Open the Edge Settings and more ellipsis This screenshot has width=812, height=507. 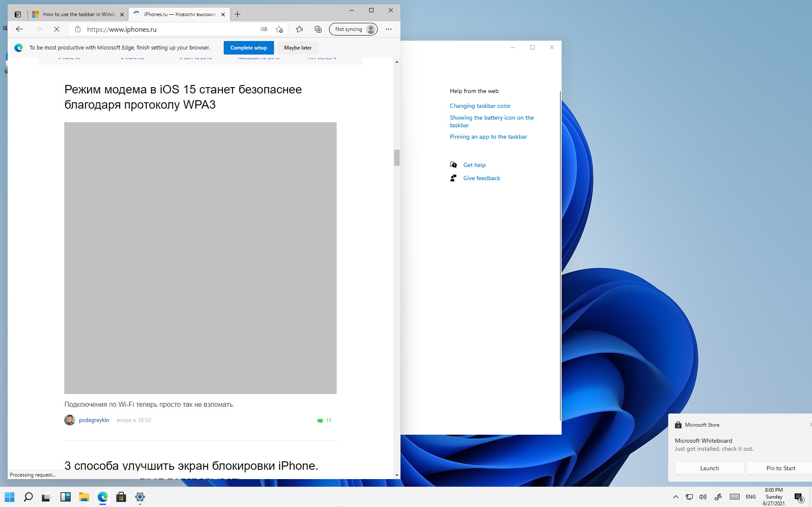click(389, 29)
